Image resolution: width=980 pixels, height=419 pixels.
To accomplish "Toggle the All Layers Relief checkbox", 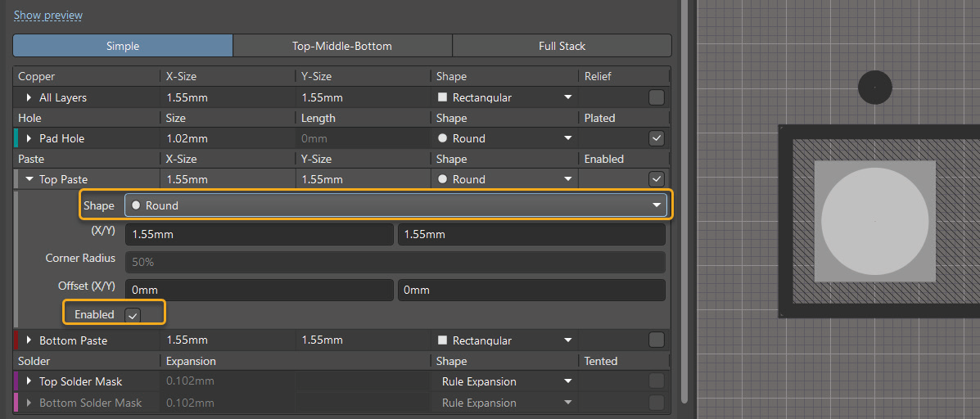I will coord(656,97).
